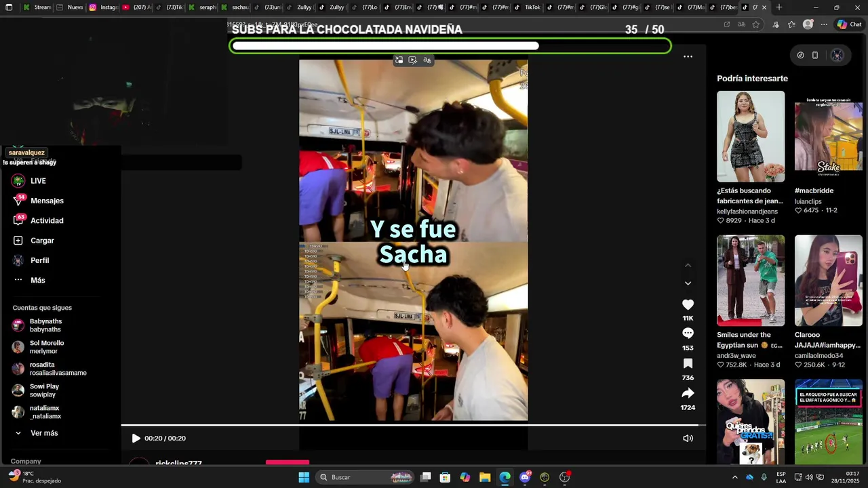Click the rickclips777 author name

click(178, 462)
